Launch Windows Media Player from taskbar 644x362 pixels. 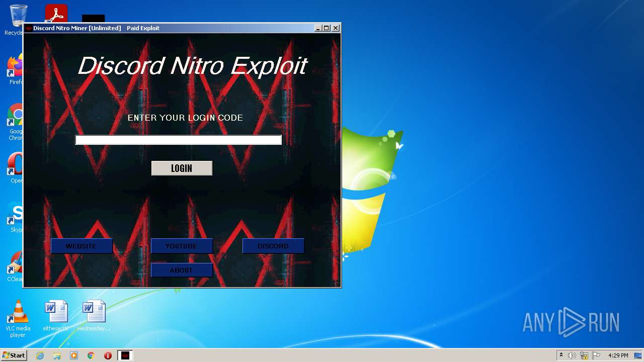click(x=74, y=355)
